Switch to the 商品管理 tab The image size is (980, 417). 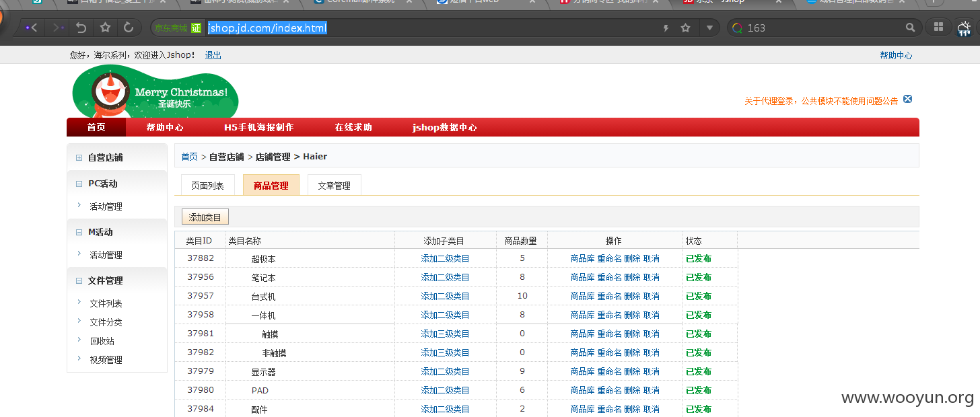point(271,185)
